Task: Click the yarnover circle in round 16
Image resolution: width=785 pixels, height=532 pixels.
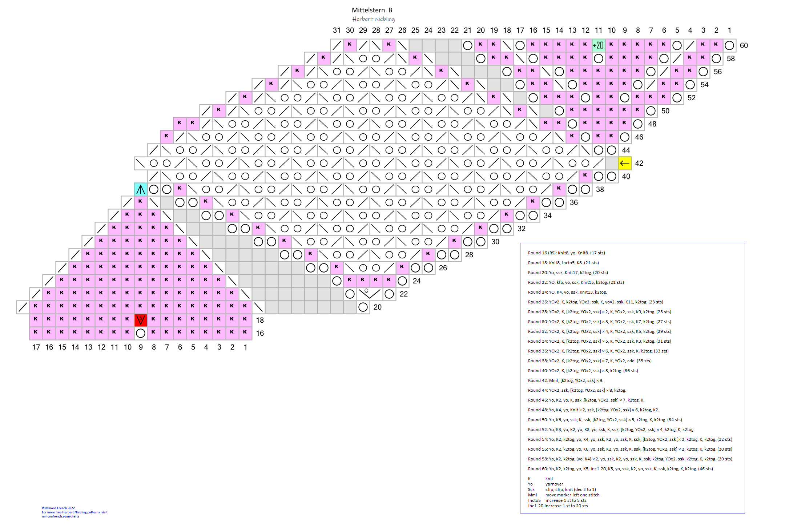Action: point(141,333)
